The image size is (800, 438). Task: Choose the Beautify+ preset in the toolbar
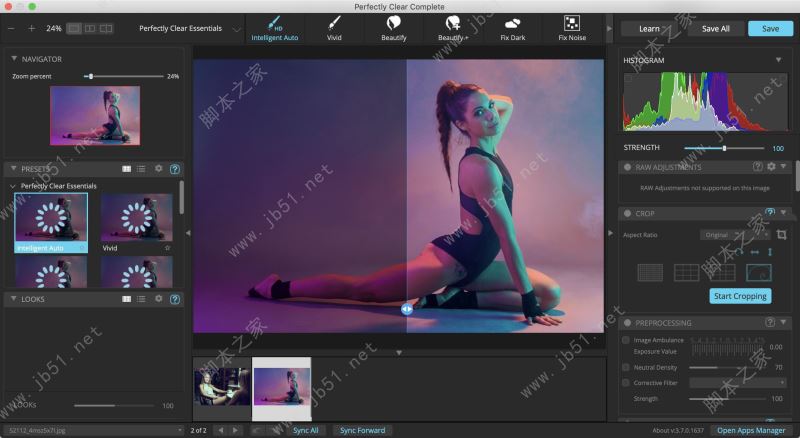coord(453,29)
